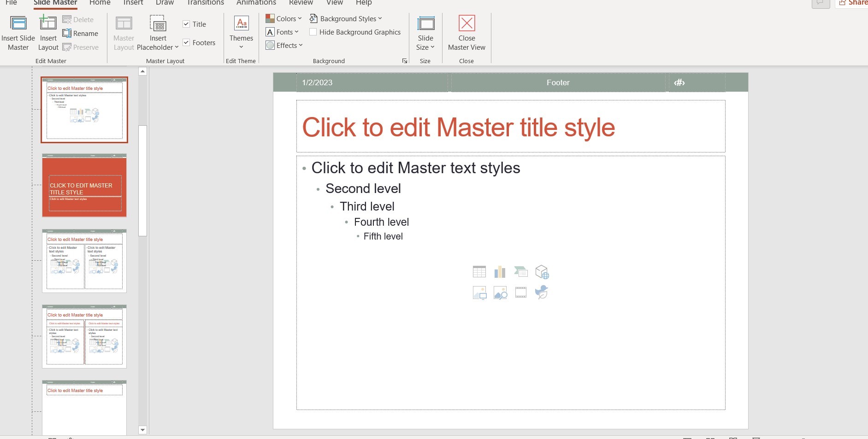Click the 'Click to edit Master text styles' line
Screen dimensions: 868x439
(x=416, y=168)
